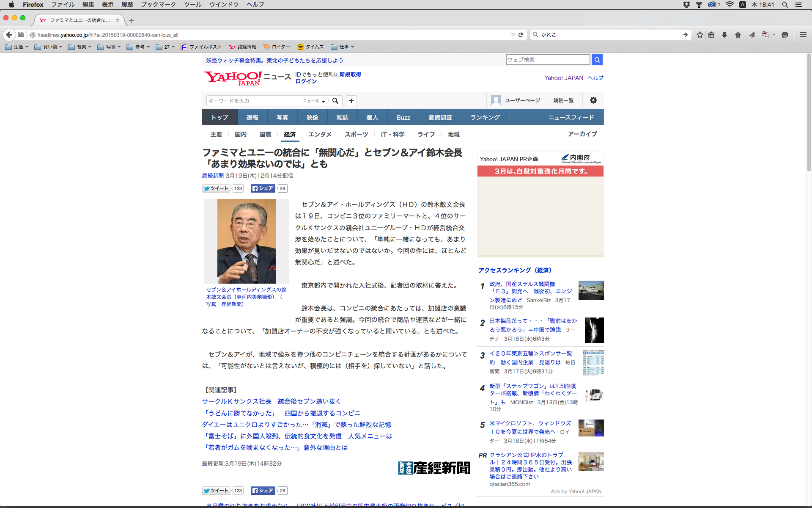
Task: Click the Firefox back arrow button
Action: click(9, 35)
